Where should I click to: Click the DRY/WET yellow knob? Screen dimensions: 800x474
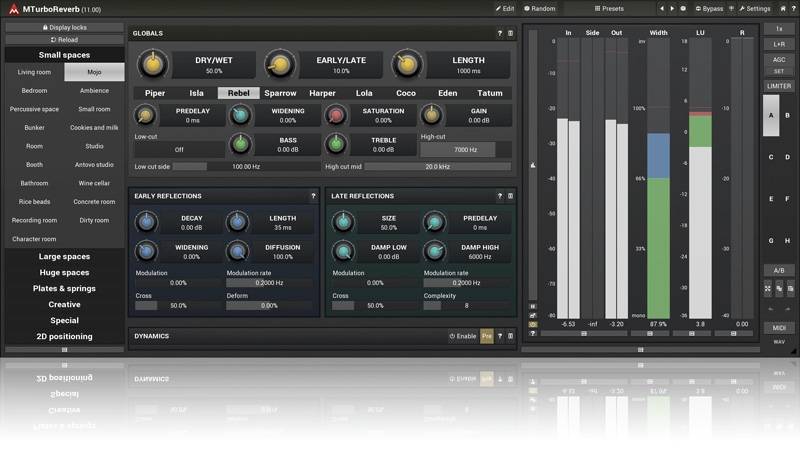(153, 64)
